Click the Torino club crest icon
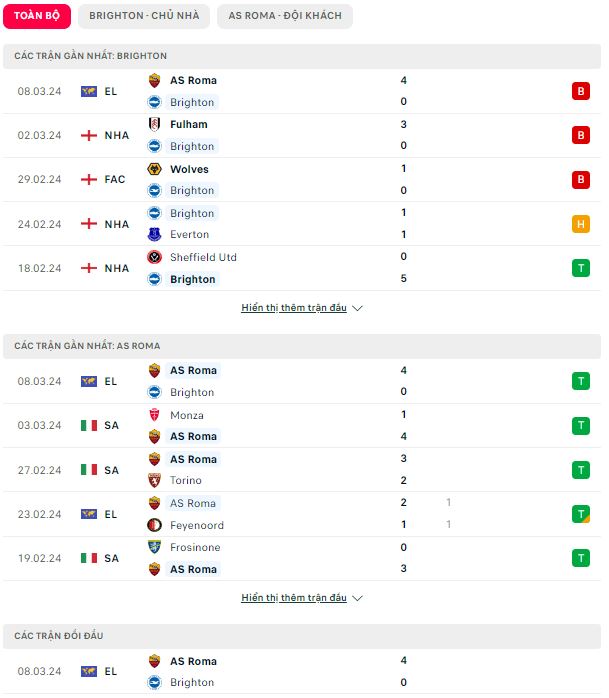The height and width of the screenshot is (698, 609). coord(154,480)
